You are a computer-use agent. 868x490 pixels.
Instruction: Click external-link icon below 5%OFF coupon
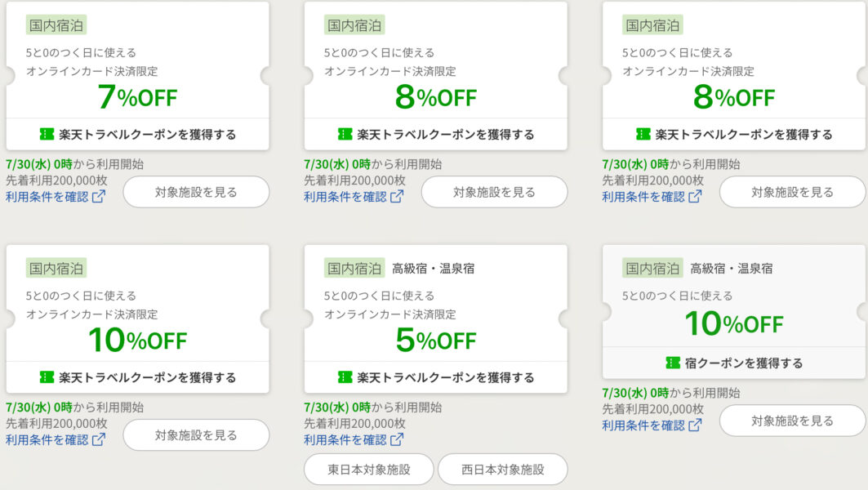click(396, 440)
